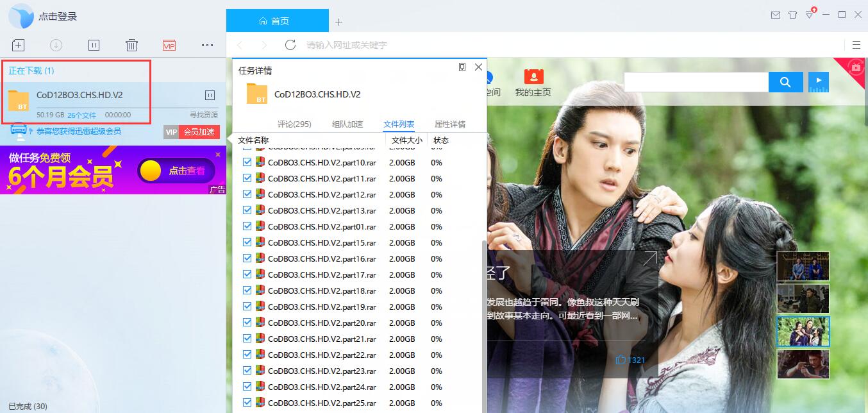The height and width of the screenshot is (413, 868).
Task: Open 已完成 (30) list
Action: tap(28, 406)
